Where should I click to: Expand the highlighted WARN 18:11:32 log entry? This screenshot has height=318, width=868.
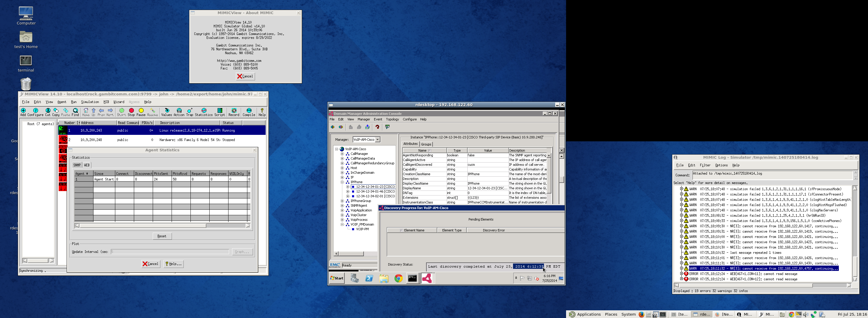681,269
